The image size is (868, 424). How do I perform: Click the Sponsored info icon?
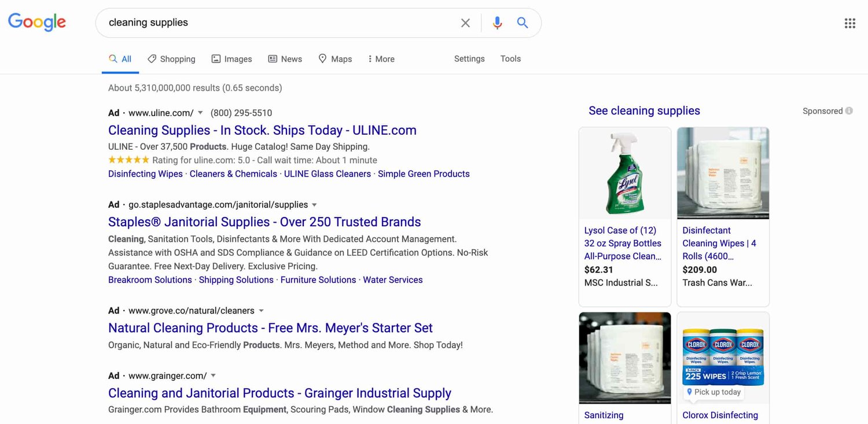(849, 111)
